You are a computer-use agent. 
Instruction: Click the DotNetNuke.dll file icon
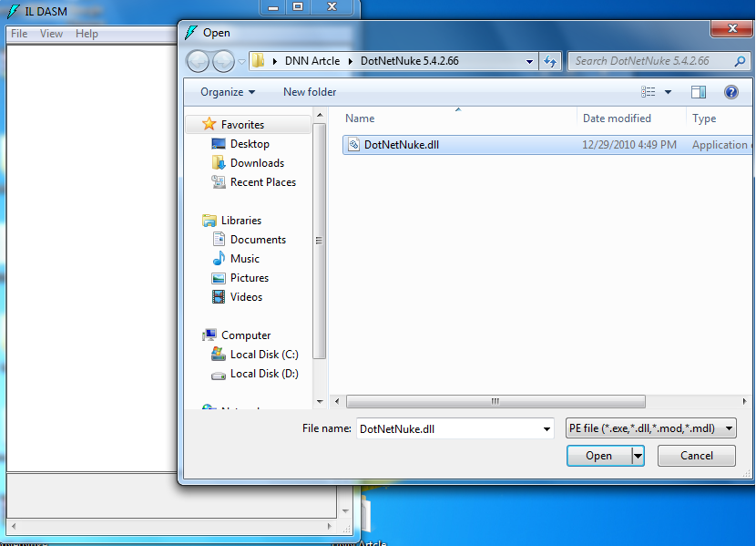353,144
